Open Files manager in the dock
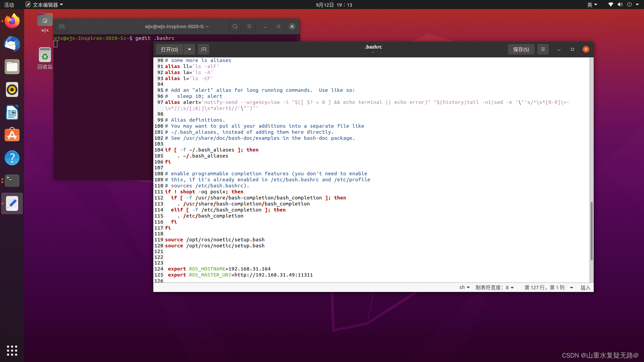 pos(12,67)
